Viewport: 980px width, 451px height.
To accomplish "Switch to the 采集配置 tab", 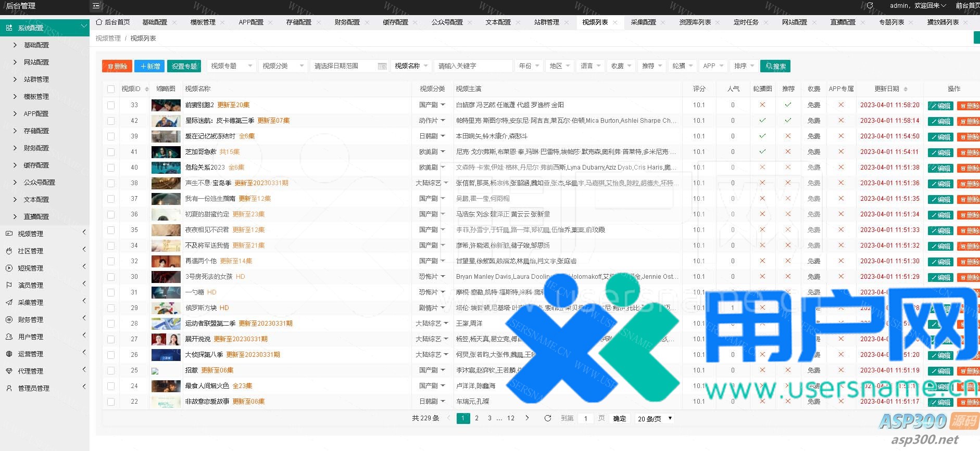I will [643, 22].
